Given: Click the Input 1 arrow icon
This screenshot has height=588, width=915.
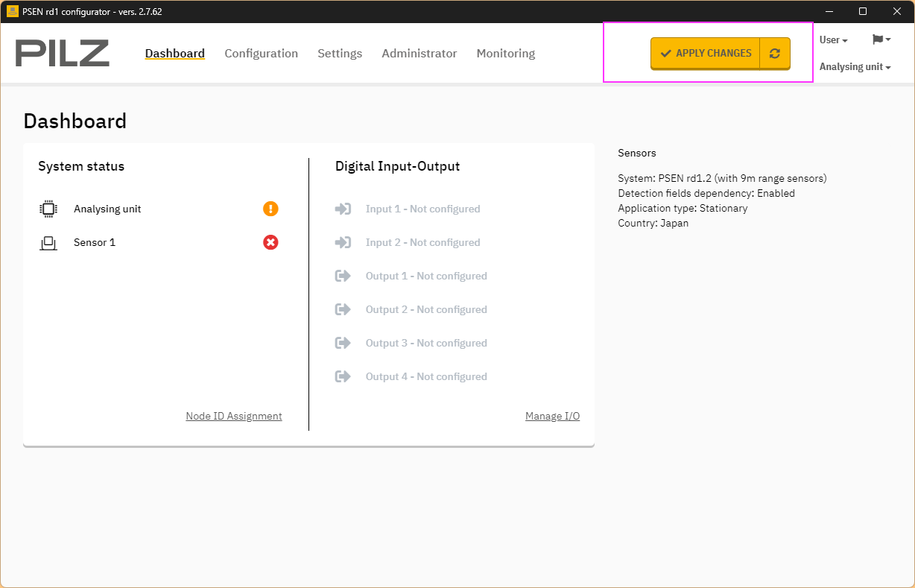Looking at the screenshot, I should (x=343, y=209).
